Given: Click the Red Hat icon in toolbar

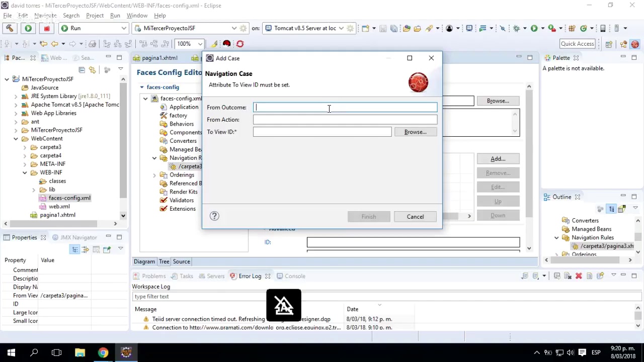Looking at the screenshot, I should [227, 44].
